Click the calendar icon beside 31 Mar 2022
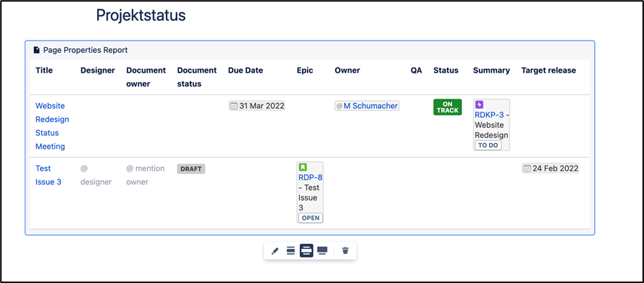The image size is (644, 283). click(233, 106)
